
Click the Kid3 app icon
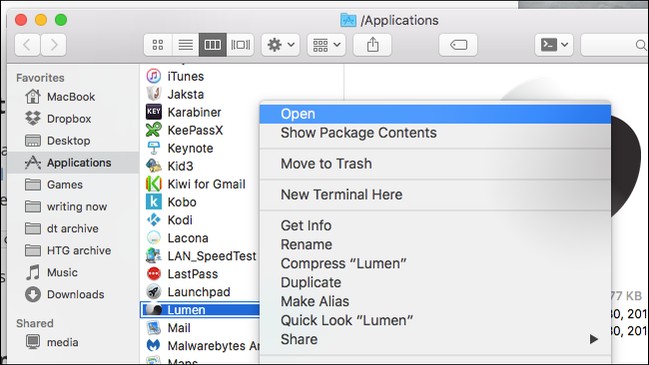click(x=154, y=166)
